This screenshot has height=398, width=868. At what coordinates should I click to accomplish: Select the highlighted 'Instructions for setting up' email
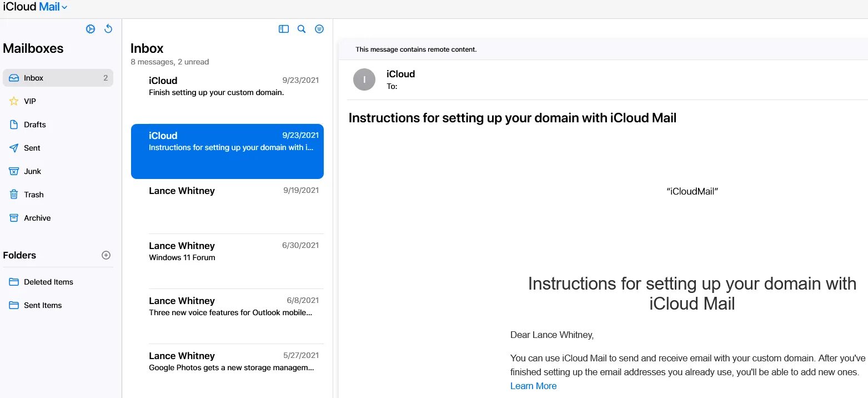tap(227, 151)
